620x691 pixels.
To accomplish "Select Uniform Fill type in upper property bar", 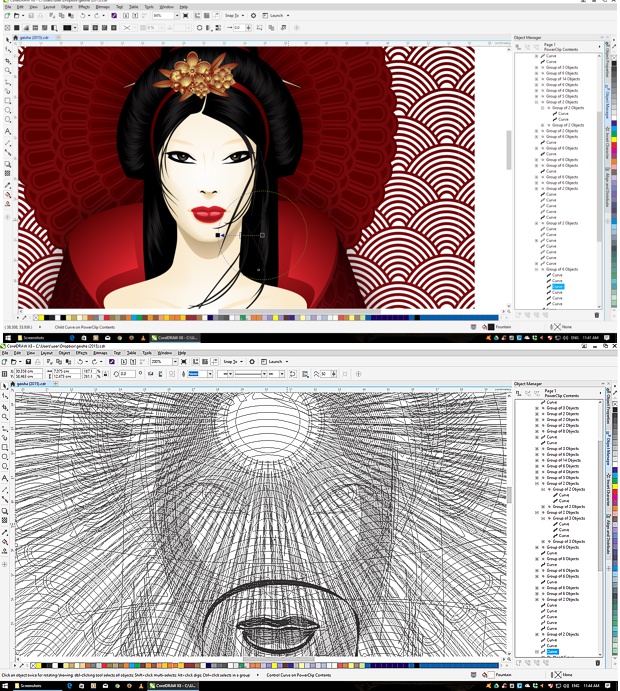I will (x=17, y=28).
